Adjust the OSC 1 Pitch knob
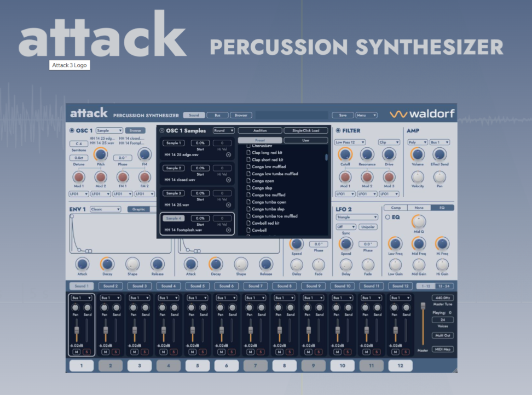 pyautogui.click(x=100, y=154)
